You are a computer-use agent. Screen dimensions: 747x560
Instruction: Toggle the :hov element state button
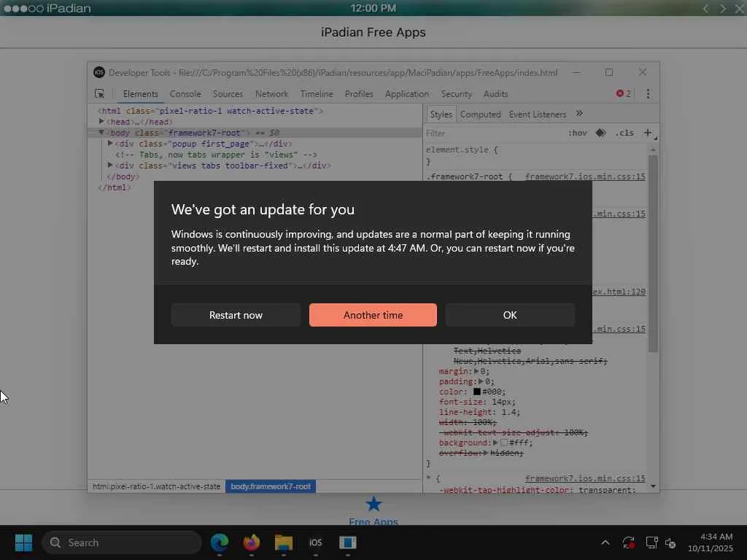pyautogui.click(x=578, y=133)
